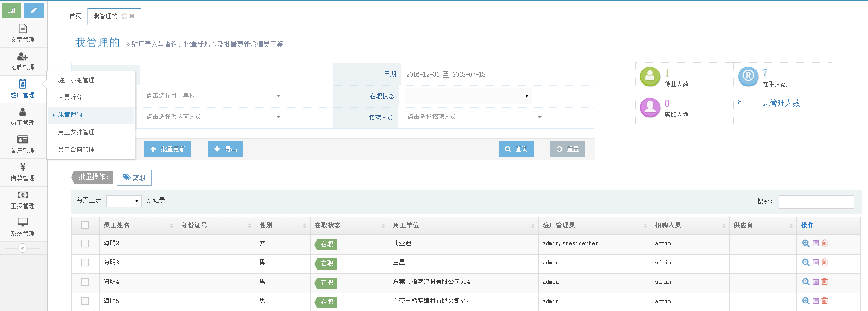View details of employee 海明4
The image size is (868, 311).
pos(806,281)
